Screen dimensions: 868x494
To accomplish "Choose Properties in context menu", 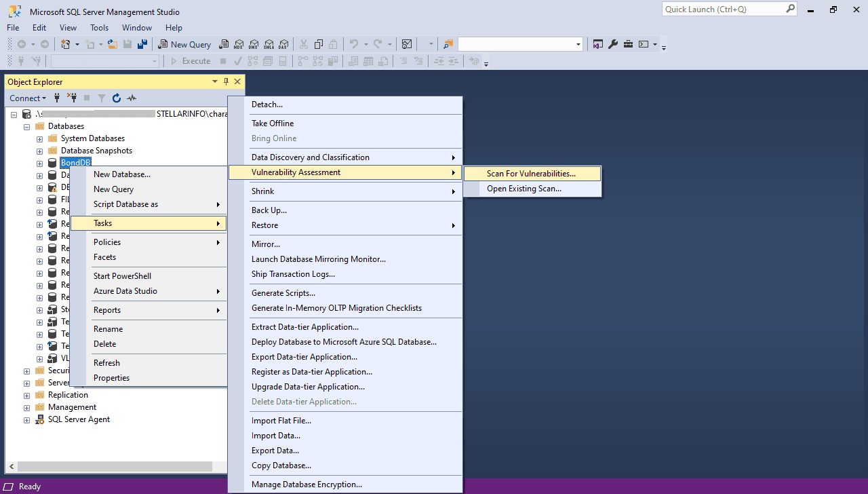I will point(149,378).
